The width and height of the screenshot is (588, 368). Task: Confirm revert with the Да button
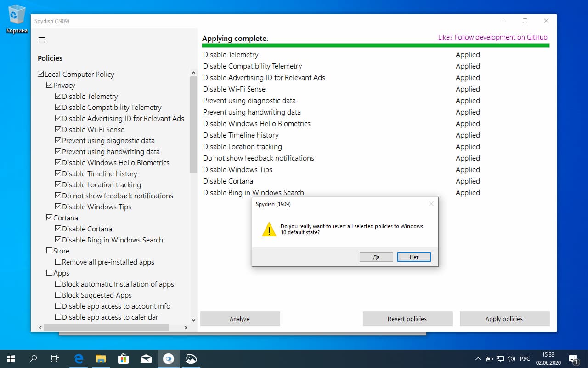(x=376, y=257)
